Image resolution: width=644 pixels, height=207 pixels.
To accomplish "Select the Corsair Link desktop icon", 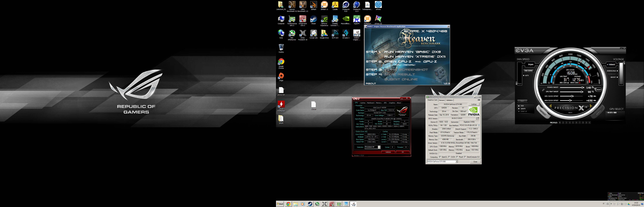I will (x=314, y=34).
